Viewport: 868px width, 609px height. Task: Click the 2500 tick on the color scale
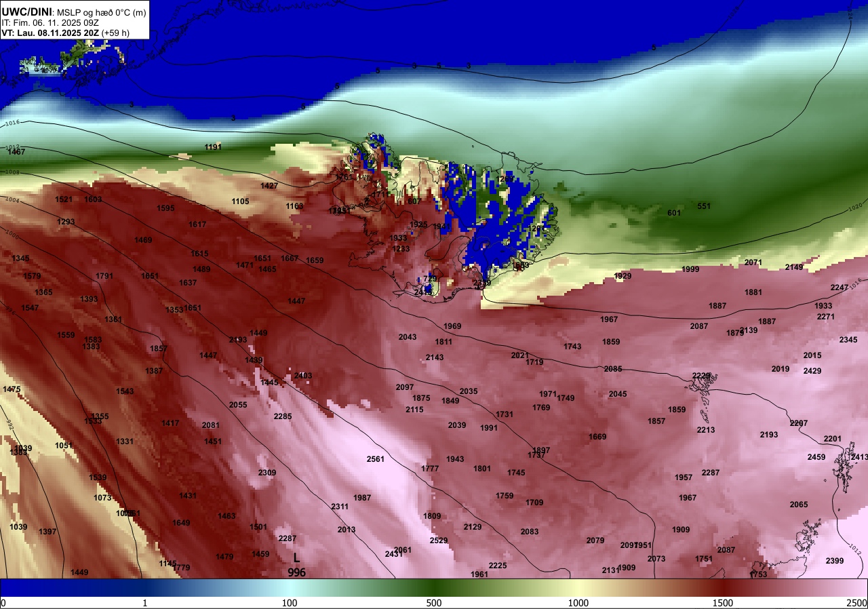[x=857, y=603]
